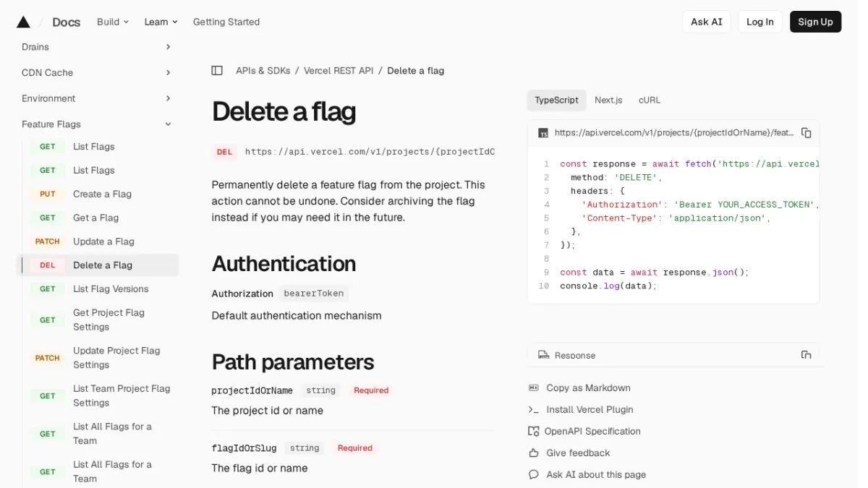Open Vercel REST API breadcrumb link
This screenshot has width=868, height=488.
point(339,71)
